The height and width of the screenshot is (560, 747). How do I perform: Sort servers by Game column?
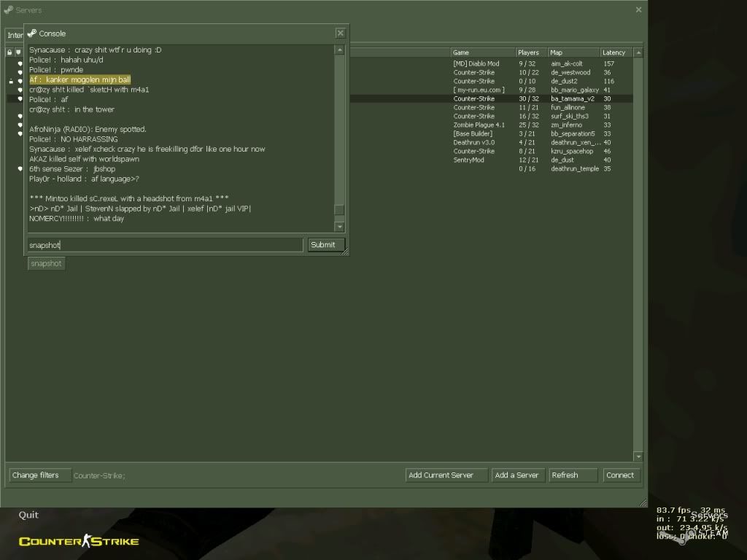click(483, 52)
